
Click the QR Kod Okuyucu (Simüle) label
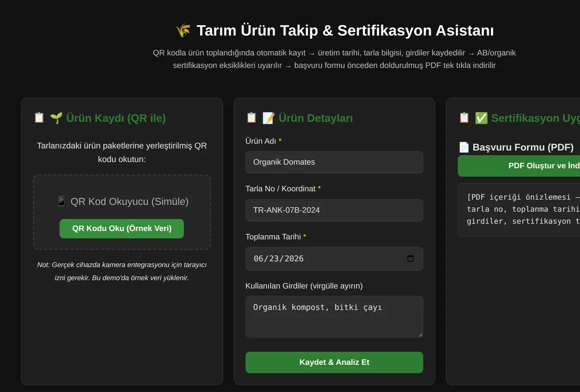pyautogui.click(x=130, y=202)
